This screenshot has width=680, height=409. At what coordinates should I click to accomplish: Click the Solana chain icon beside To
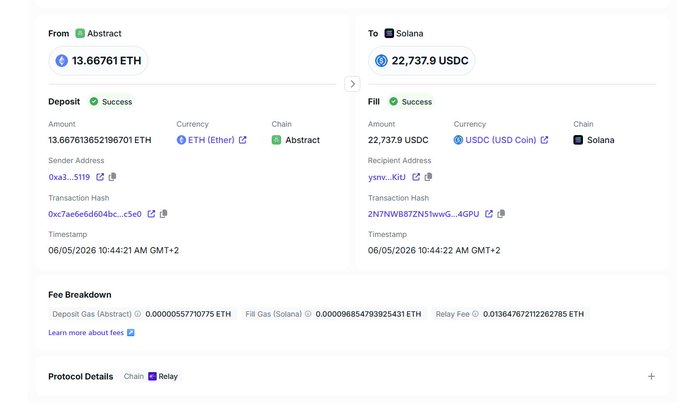(x=389, y=33)
